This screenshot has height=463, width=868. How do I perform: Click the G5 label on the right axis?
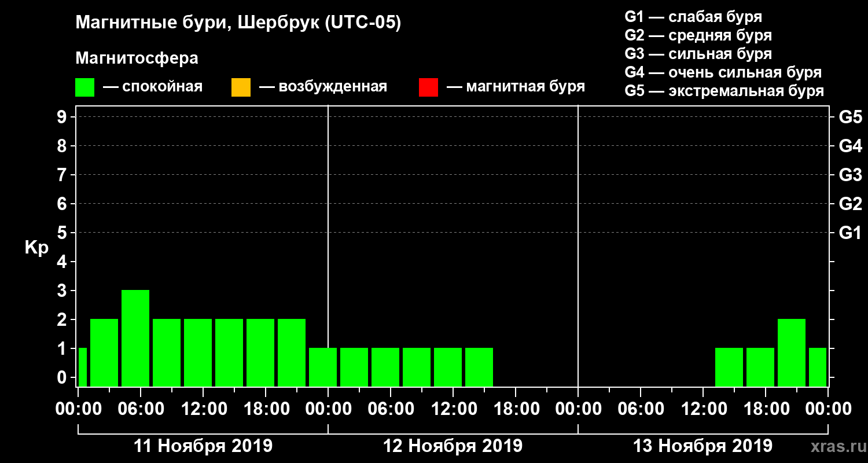tap(850, 117)
